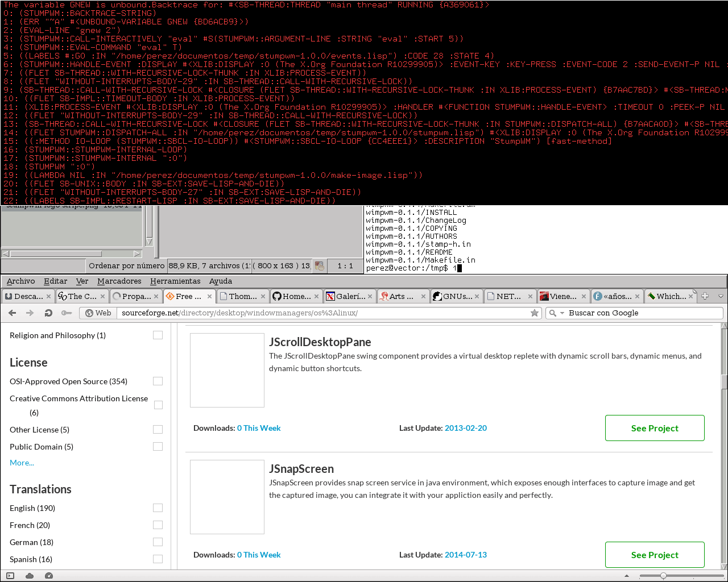
Task: Click the browser forward arrow
Action: point(30,313)
